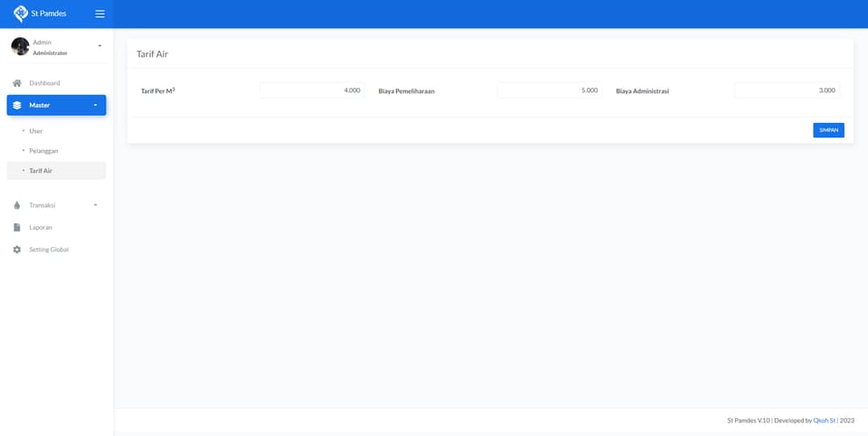Screen dimensions: 868x436
Task: Focus the Biaya Administrasi input field
Action: [x=788, y=90]
